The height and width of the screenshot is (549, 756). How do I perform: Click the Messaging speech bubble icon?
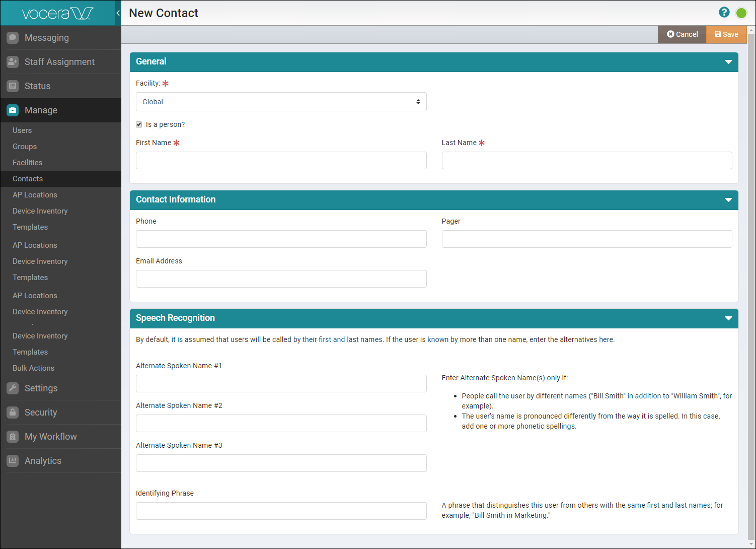13,38
